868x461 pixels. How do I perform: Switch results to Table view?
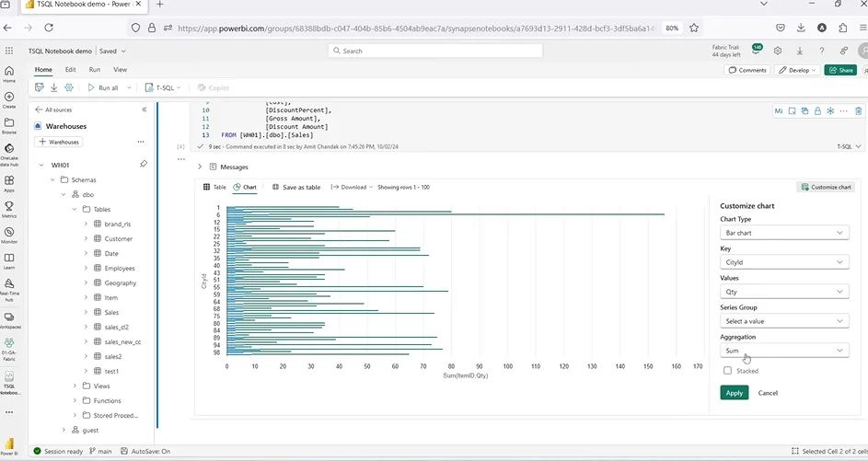pyautogui.click(x=214, y=187)
